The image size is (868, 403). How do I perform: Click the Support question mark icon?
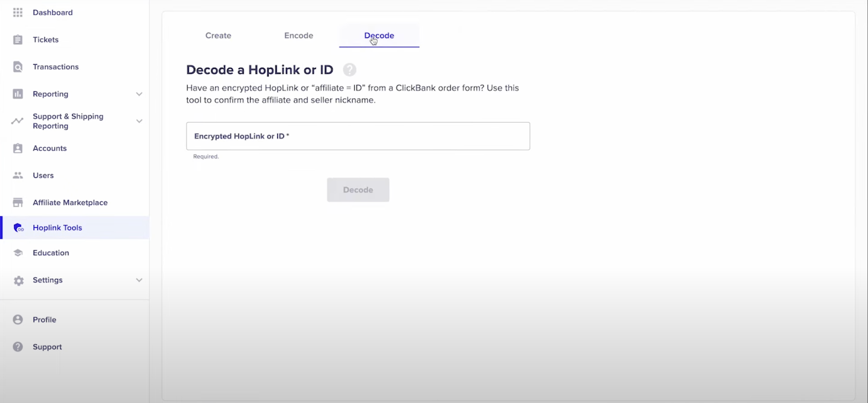click(x=18, y=347)
